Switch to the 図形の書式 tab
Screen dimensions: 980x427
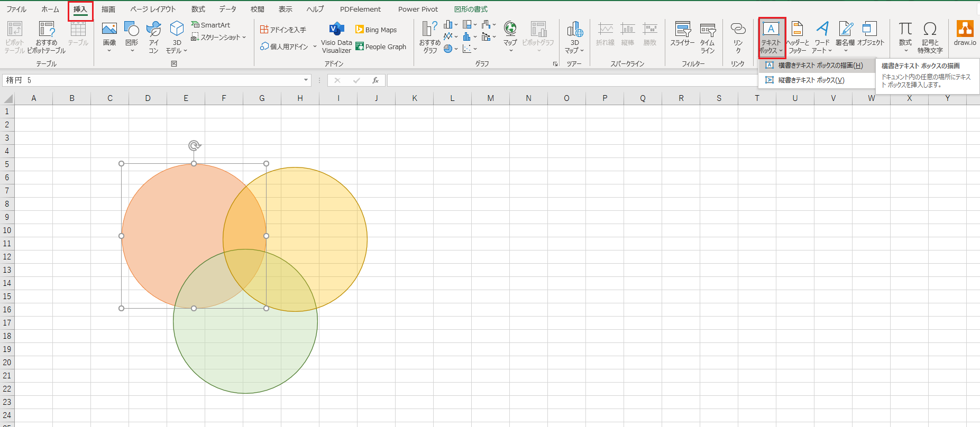471,9
